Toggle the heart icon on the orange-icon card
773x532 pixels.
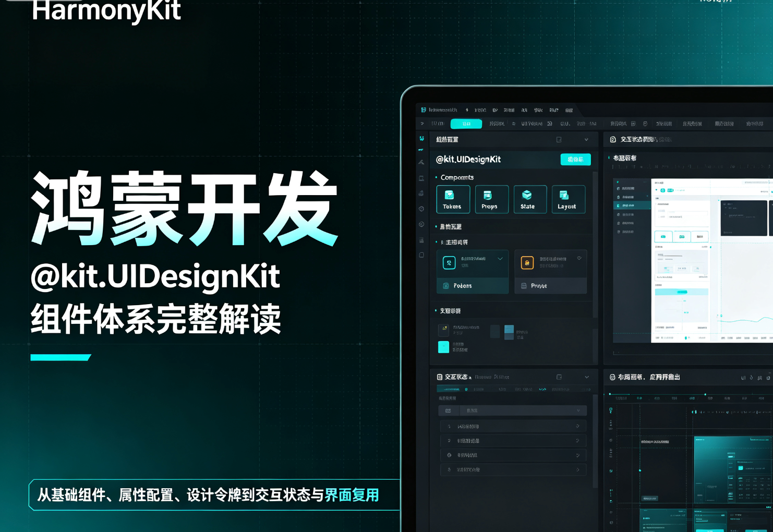point(579,258)
